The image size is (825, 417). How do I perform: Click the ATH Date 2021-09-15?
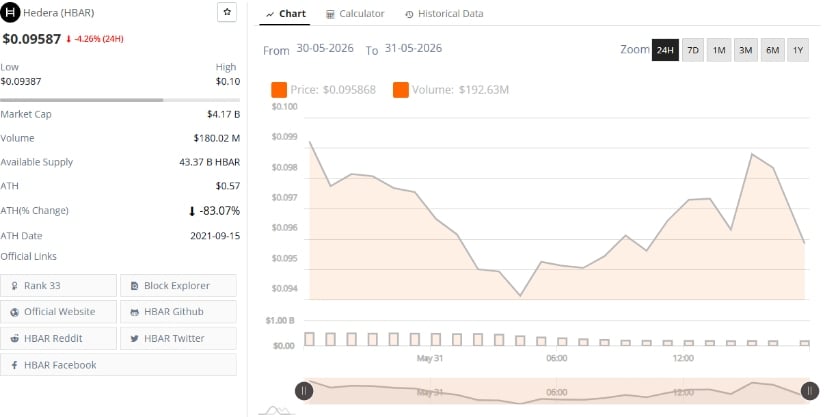(215, 236)
